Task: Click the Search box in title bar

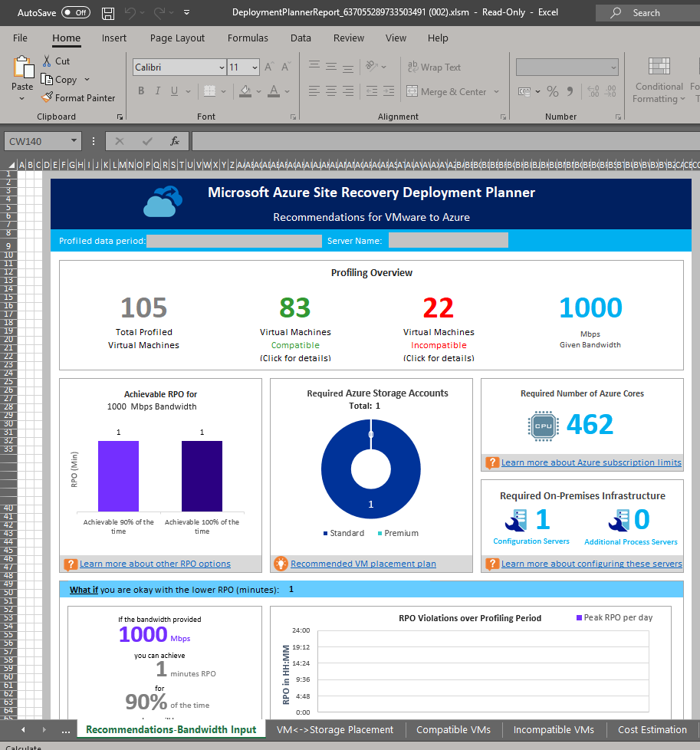Action: point(648,13)
